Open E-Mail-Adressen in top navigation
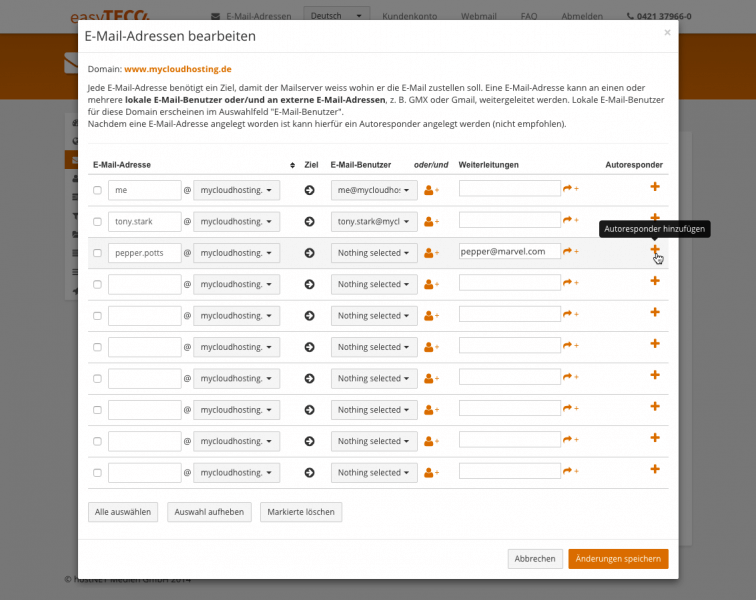This screenshot has width=756, height=600. [x=251, y=16]
